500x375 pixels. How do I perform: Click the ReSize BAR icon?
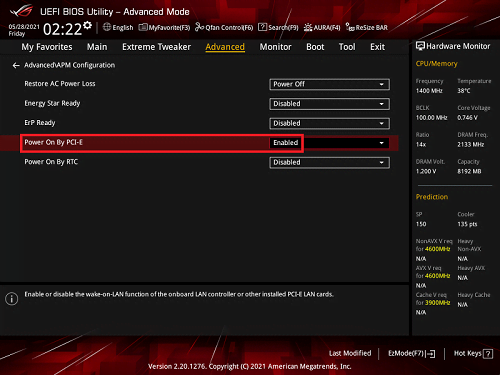click(350, 27)
